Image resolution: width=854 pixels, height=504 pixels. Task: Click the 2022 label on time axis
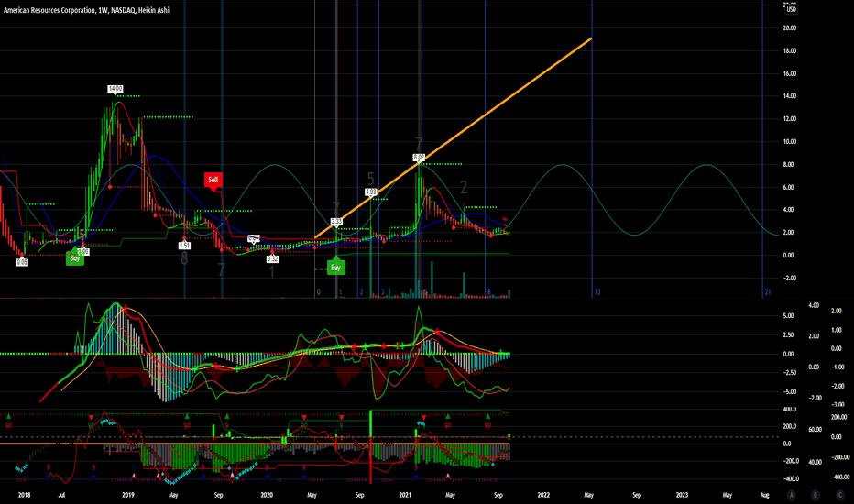click(543, 495)
